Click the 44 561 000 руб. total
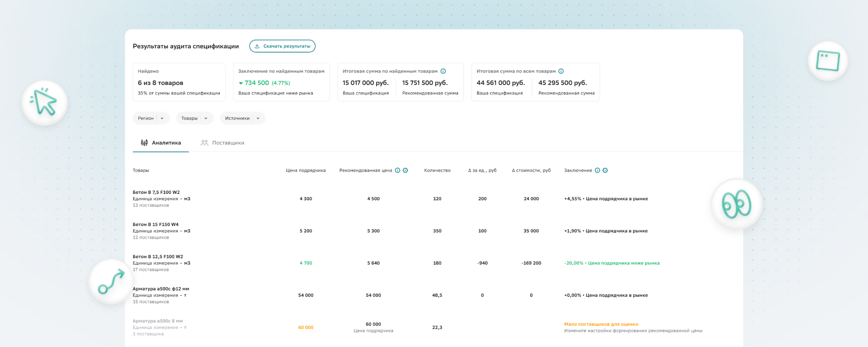Screen dimensions: 868x347 [501, 83]
